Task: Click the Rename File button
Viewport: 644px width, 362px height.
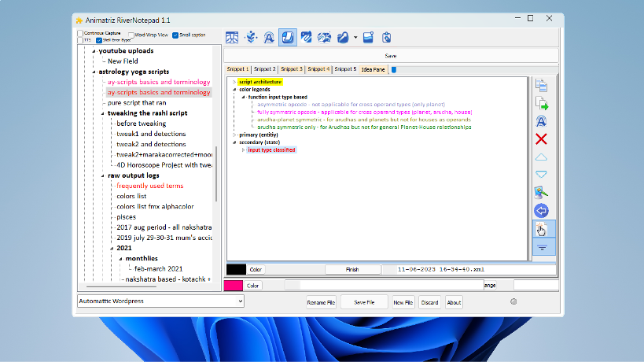Action: (x=321, y=302)
